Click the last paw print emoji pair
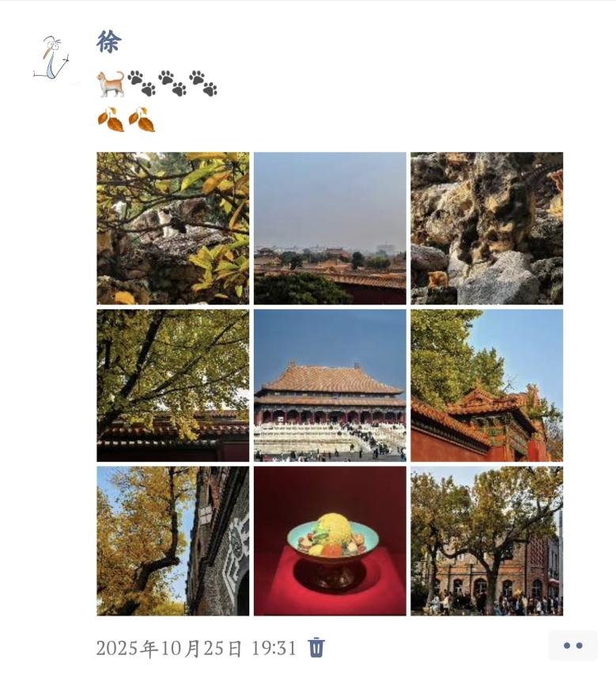This screenshot has height=682, width=616. tap(203, 83)
